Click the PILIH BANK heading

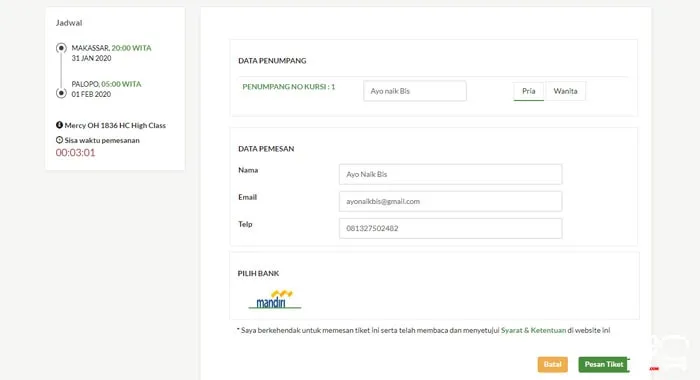point(258,273)
